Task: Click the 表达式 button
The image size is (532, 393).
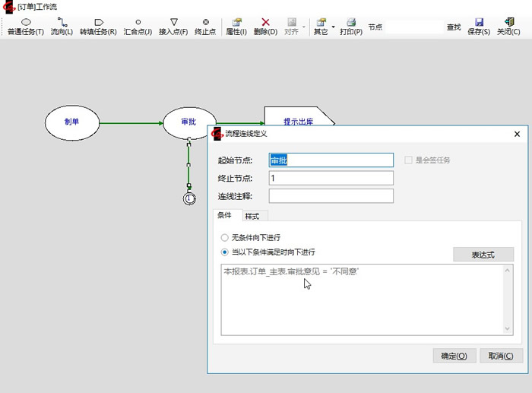Action: 483,255
